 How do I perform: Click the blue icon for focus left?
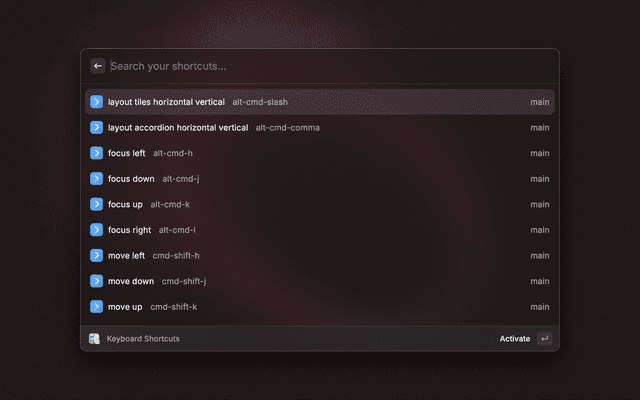click(x=96, y=153)
